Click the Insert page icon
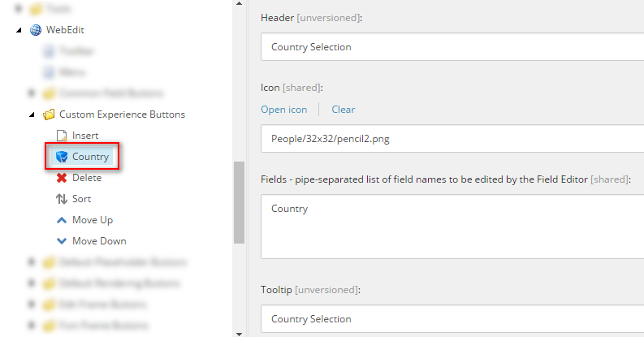Image resolution: width=644 pixels, height=337 pixels. click(62, 136)
